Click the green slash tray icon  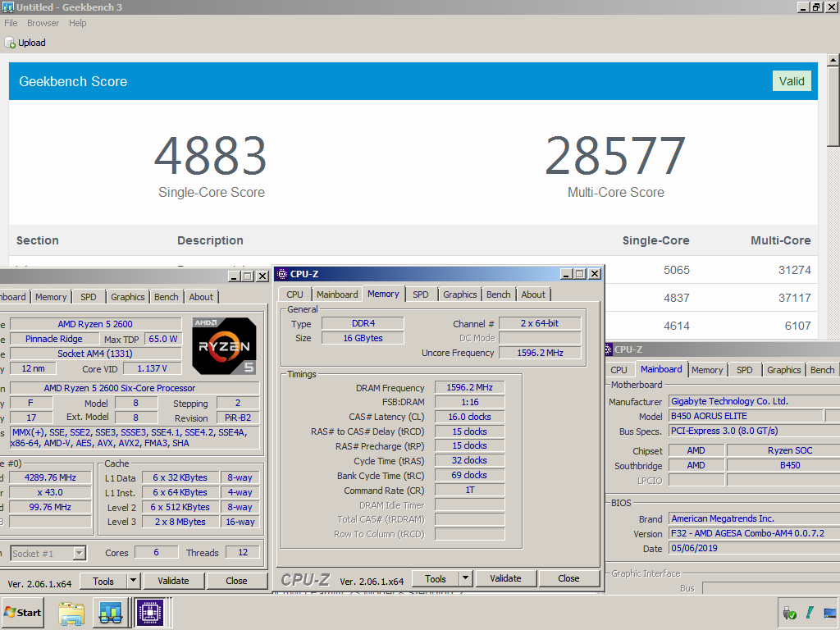tap(810, 613)
